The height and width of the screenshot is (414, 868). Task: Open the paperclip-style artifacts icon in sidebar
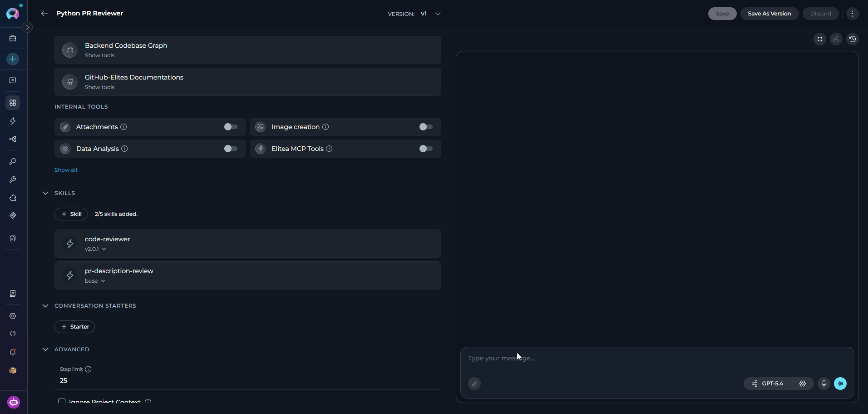13,216
